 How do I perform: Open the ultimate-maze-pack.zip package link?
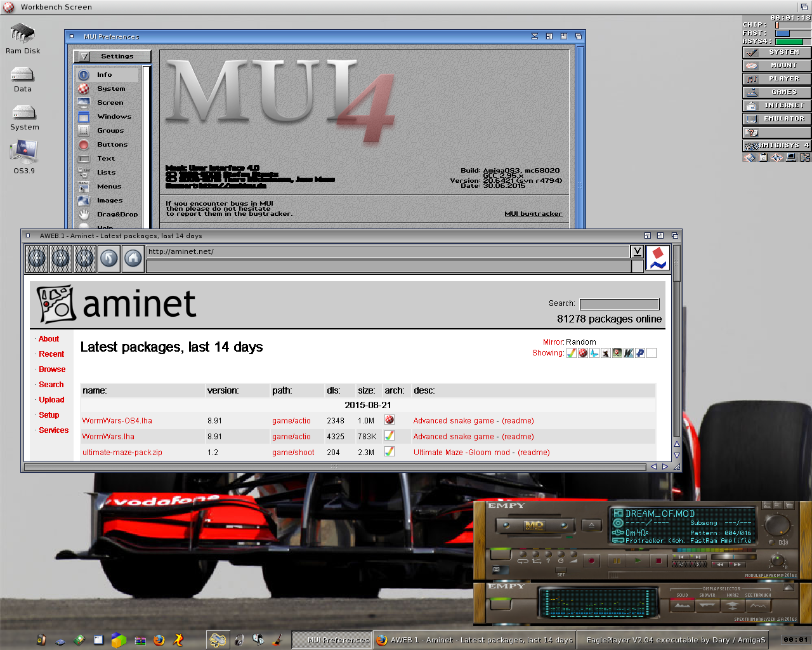[122, 453]
